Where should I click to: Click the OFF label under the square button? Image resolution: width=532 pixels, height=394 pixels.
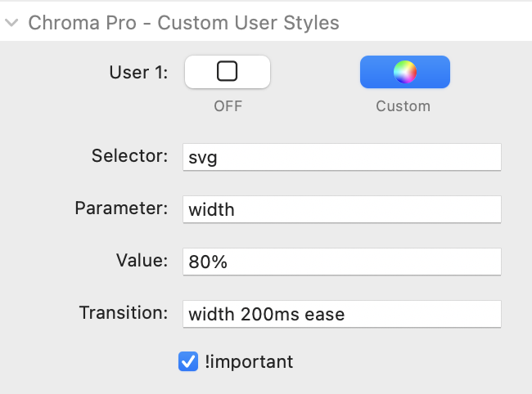(x=228, y=106)
